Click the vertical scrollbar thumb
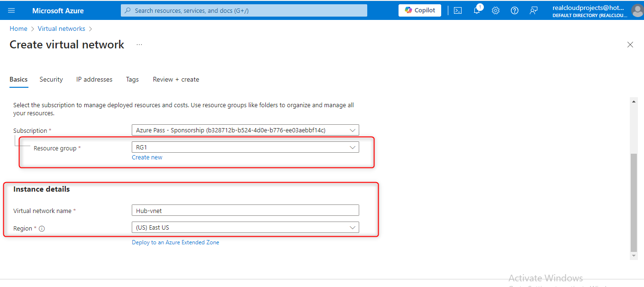 coord(634,203)
